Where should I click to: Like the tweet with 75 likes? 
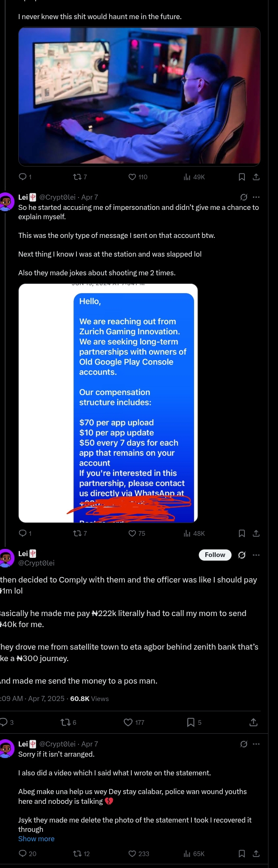pyautogui.click(x=132, y=533)
